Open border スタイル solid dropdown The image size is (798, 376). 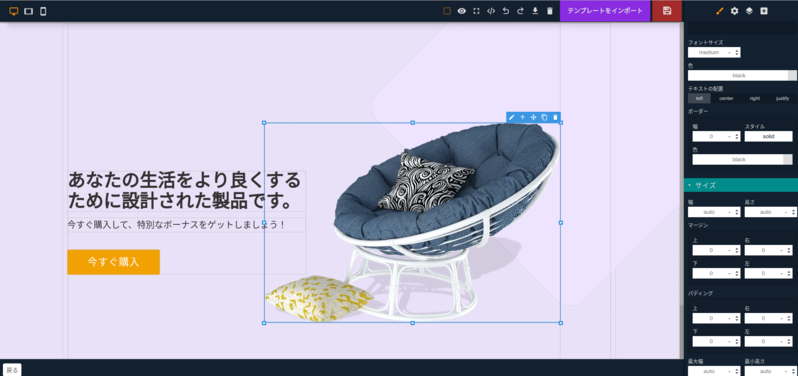(768, 136)
